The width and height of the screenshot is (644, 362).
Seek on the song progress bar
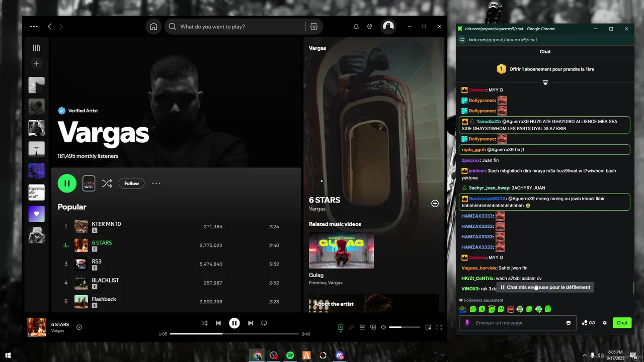coord(234,334)
